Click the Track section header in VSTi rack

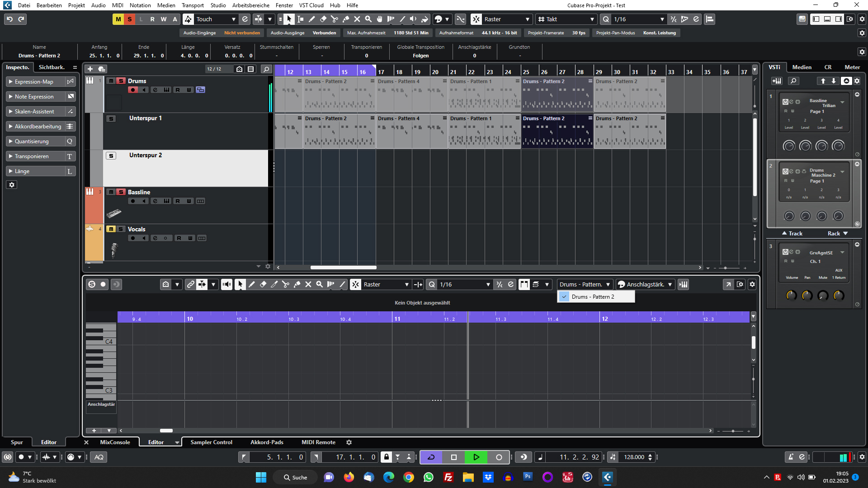[792, 234]
